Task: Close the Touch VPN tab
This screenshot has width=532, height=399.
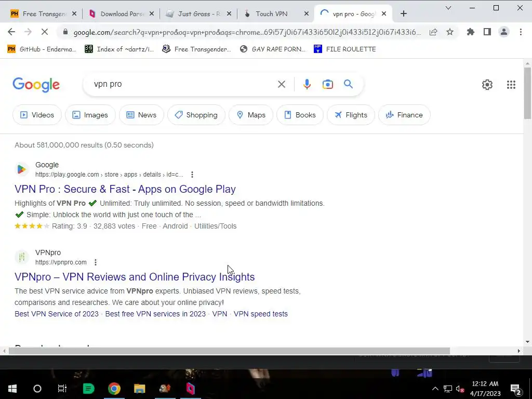Action: 307,14
